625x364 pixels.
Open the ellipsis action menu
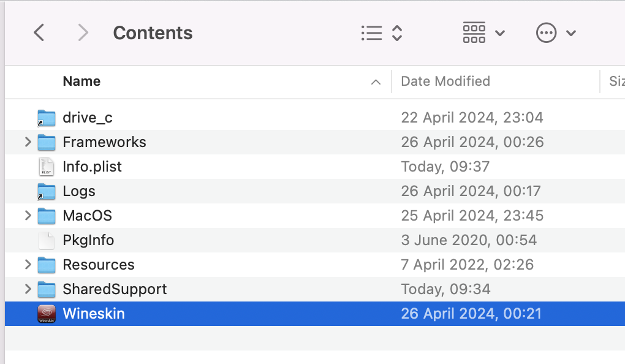[556, 32]
